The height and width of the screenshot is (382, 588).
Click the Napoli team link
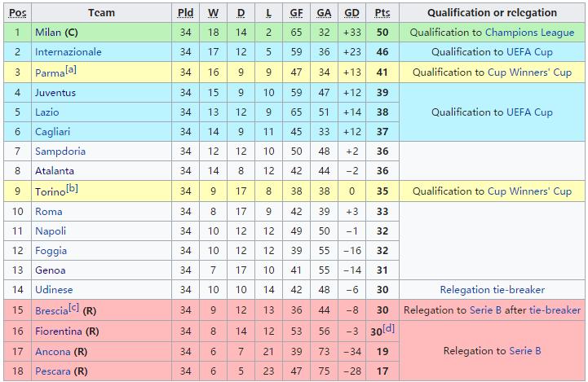51,231
